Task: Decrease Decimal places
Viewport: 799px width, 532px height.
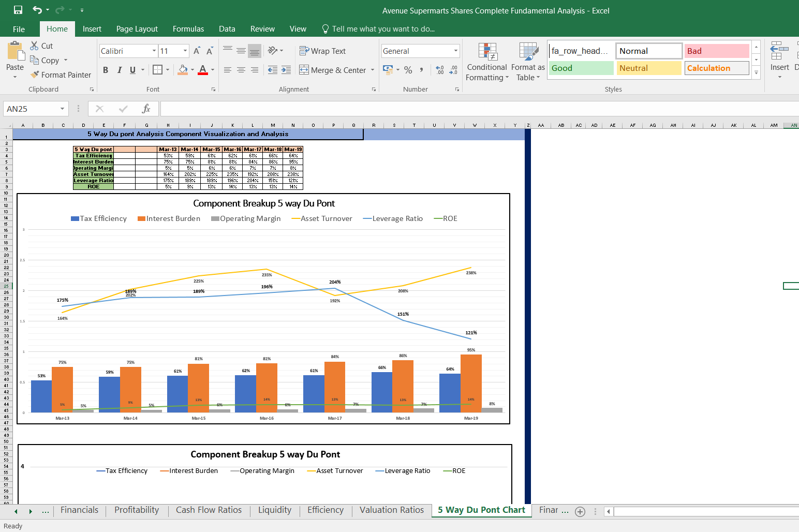Action: (453, 70)
